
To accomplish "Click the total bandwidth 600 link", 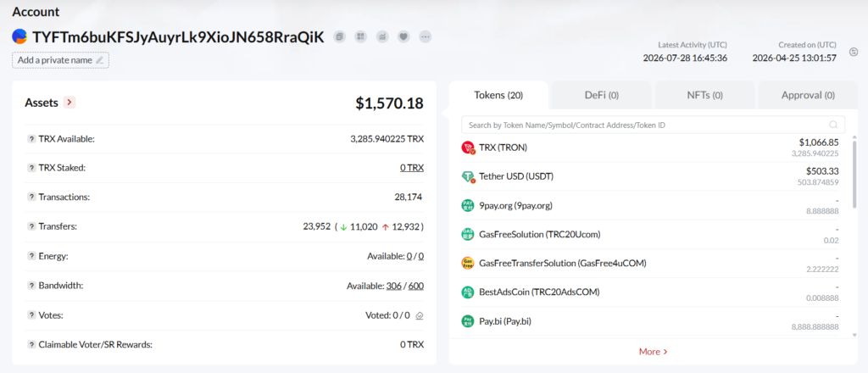I will point(416,287).
